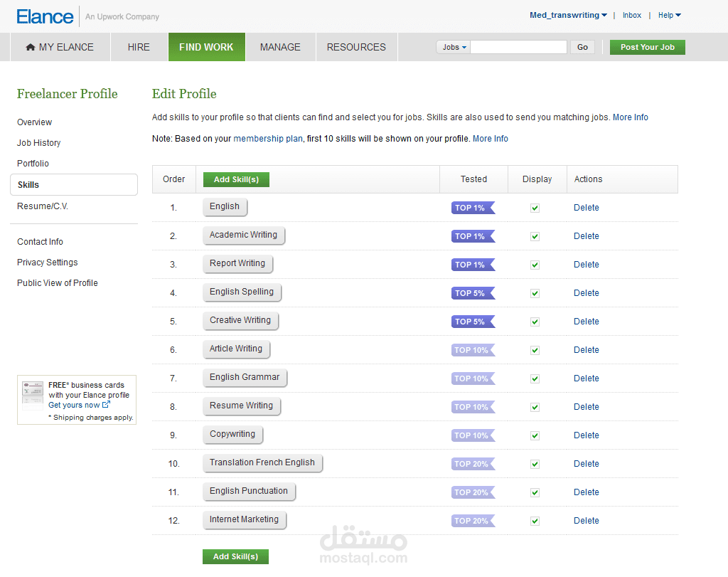Uncheck the Display checkbox for Academic Writing

[535, 236]
